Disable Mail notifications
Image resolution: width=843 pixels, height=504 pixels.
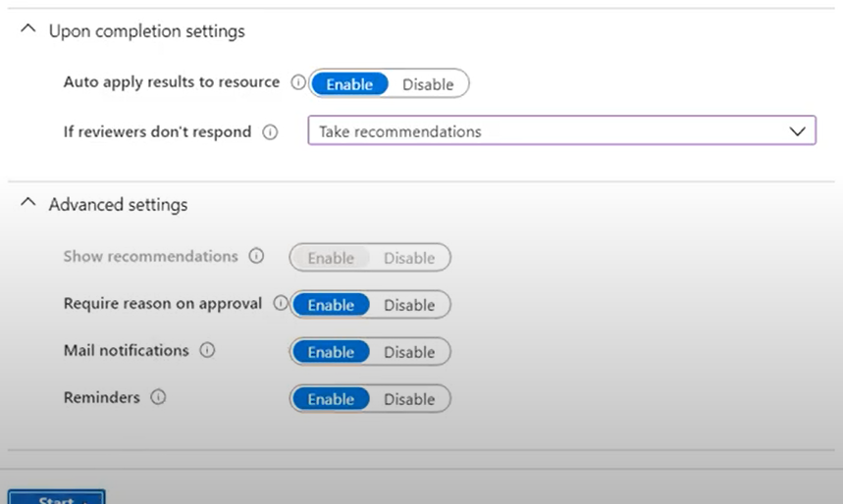point(409,352)
